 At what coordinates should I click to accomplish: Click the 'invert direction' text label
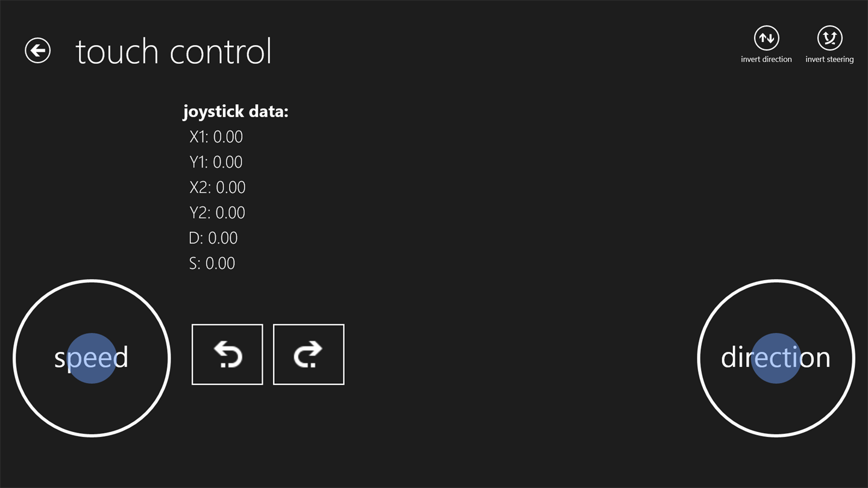[x=766, y=59]
